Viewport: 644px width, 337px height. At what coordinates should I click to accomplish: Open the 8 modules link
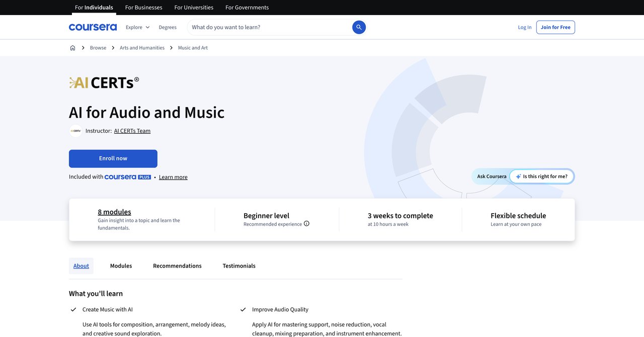tap(114, 212)
